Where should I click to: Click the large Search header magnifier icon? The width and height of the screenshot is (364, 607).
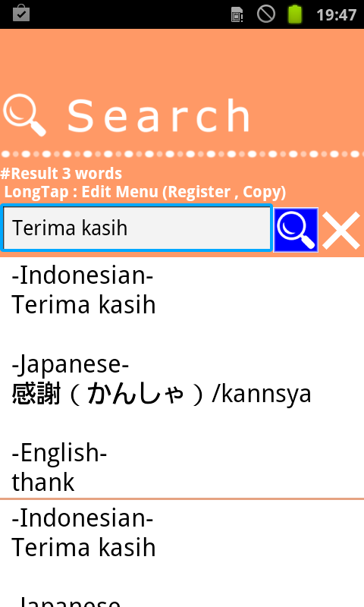[25, 115]
